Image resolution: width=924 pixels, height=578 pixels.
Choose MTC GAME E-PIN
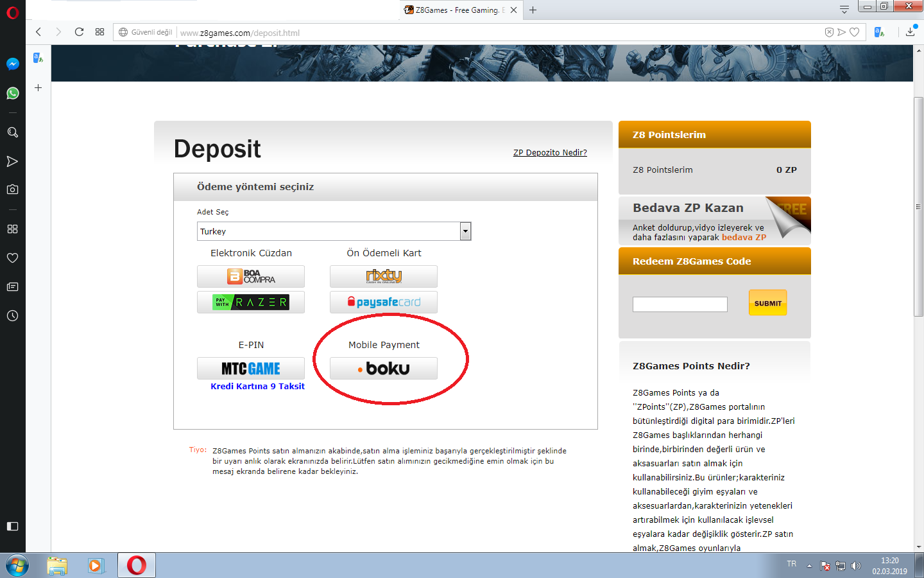[x=251, y=369]
